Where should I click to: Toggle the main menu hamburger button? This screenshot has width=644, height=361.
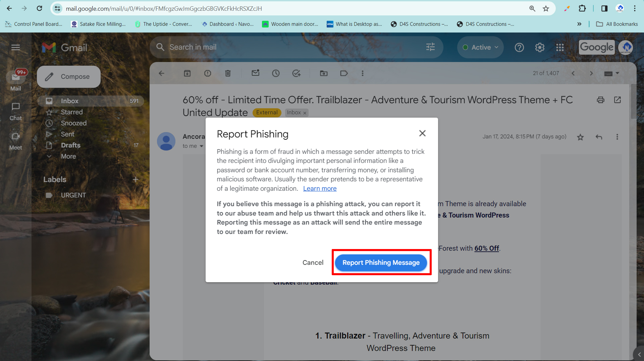(15, 47)
